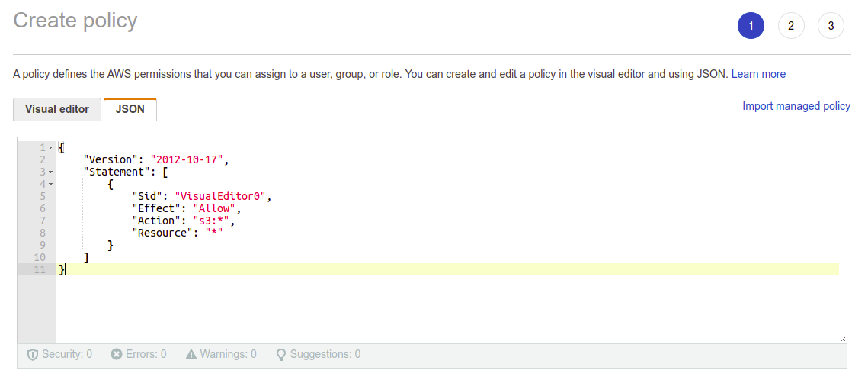The image size is (868, 380).
Task: Select the JSON tab
Action: pos(130,109)
